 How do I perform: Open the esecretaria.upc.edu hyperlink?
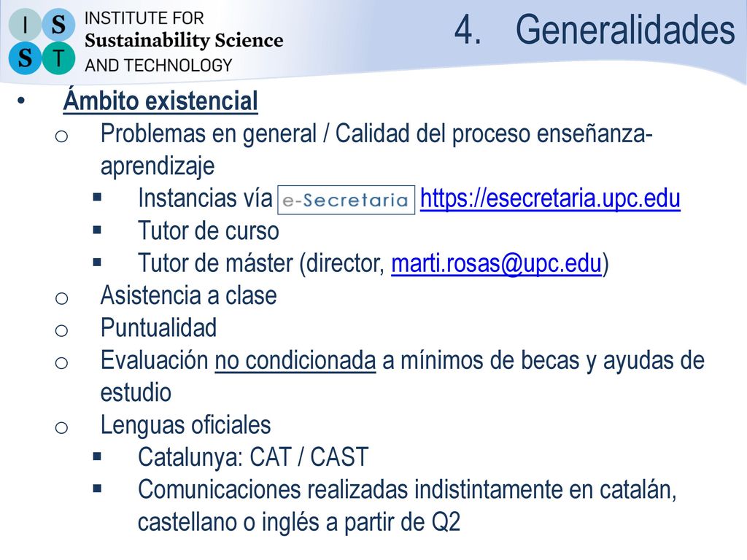pyautogui.click(x=550, y=198)
